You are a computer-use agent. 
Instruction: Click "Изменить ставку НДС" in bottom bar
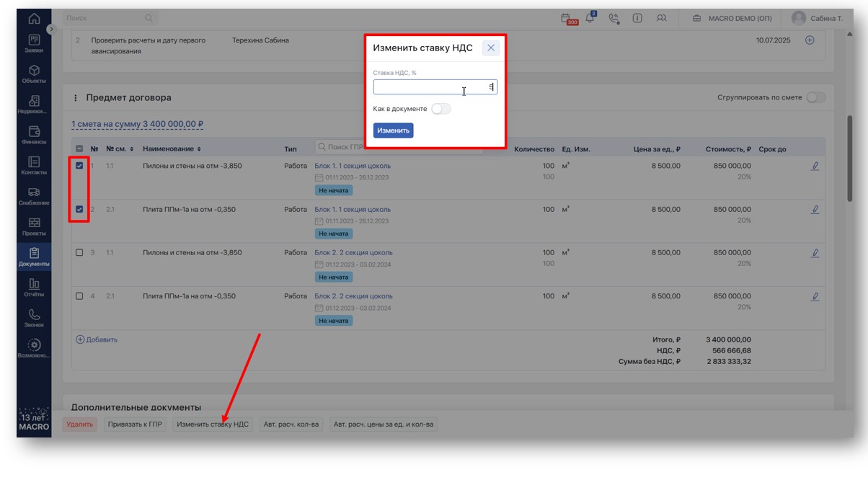coord(213,425)
